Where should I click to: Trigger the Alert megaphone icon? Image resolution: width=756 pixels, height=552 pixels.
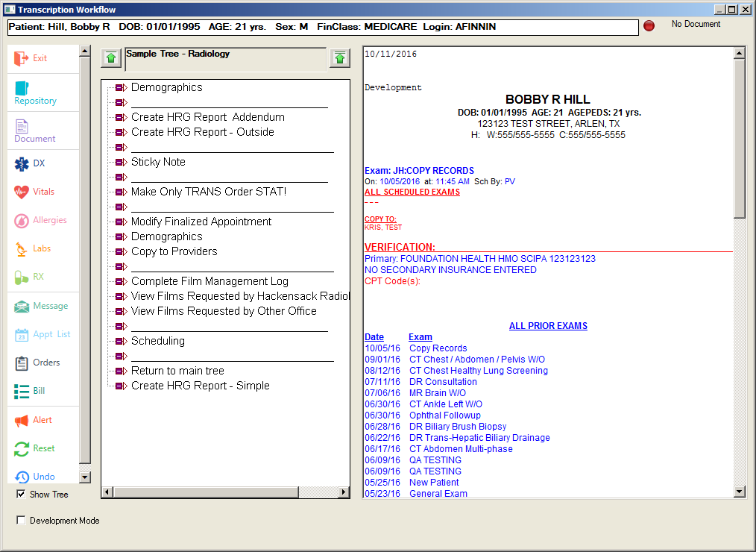[22, 420]
